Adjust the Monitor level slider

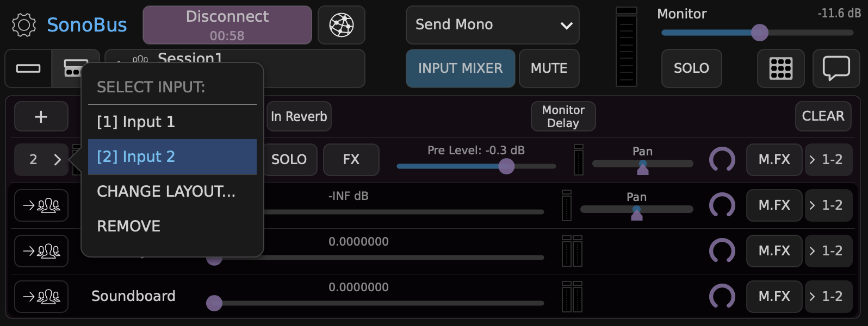(x=757, y=33)
